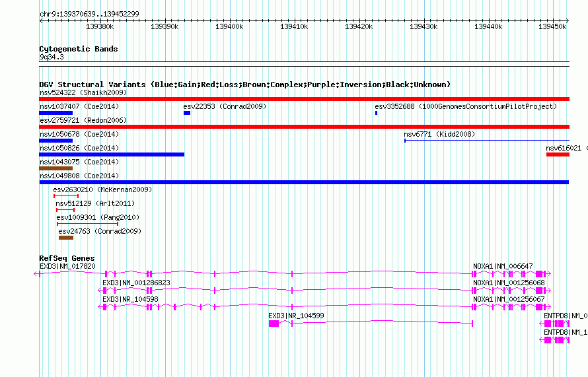Select the 9q34.3 band label
Screen dimensions: 588x377
tap(52, 57)
